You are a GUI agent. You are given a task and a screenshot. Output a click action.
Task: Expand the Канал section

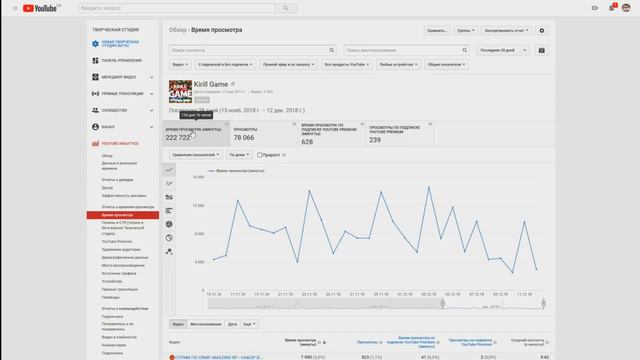[151, 127]
